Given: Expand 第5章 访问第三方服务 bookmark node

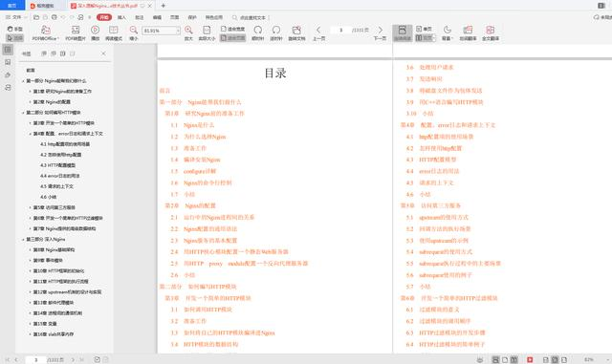Looking at the screenshot, I should (x=30, y=207).
